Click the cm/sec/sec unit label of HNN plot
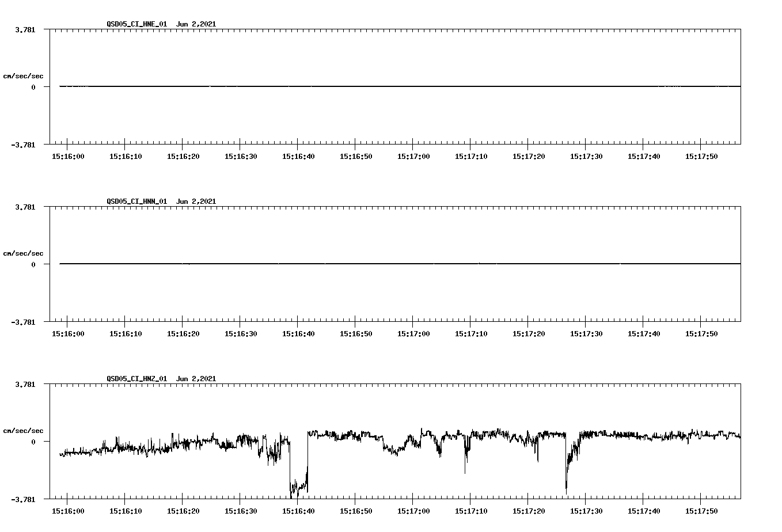 [x=23, y=253]
